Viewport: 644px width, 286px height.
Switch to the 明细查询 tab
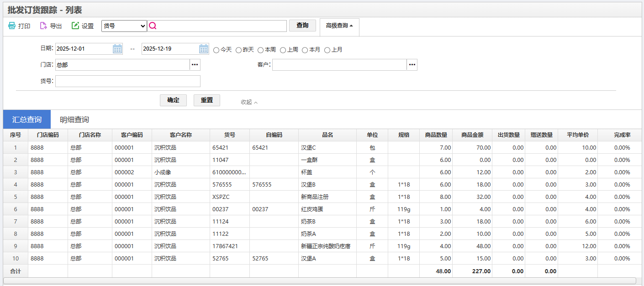click(x=74, y=120)
